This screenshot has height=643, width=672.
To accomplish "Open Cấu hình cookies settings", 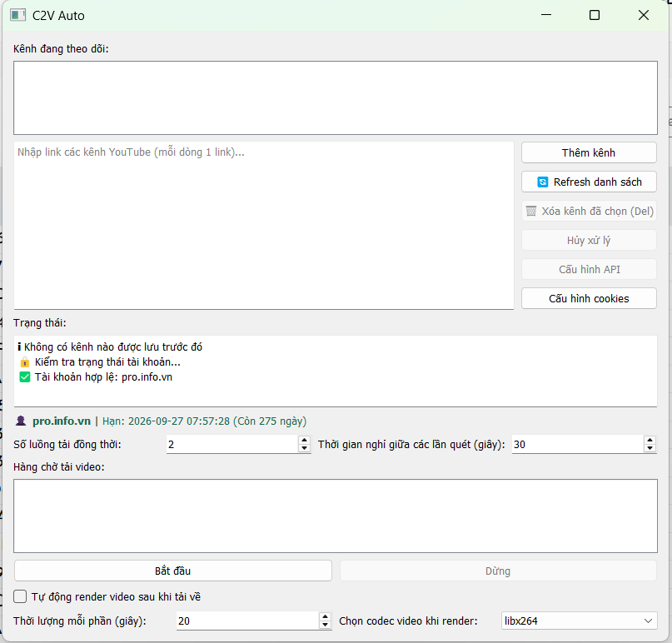I will (x=588, y=298).
